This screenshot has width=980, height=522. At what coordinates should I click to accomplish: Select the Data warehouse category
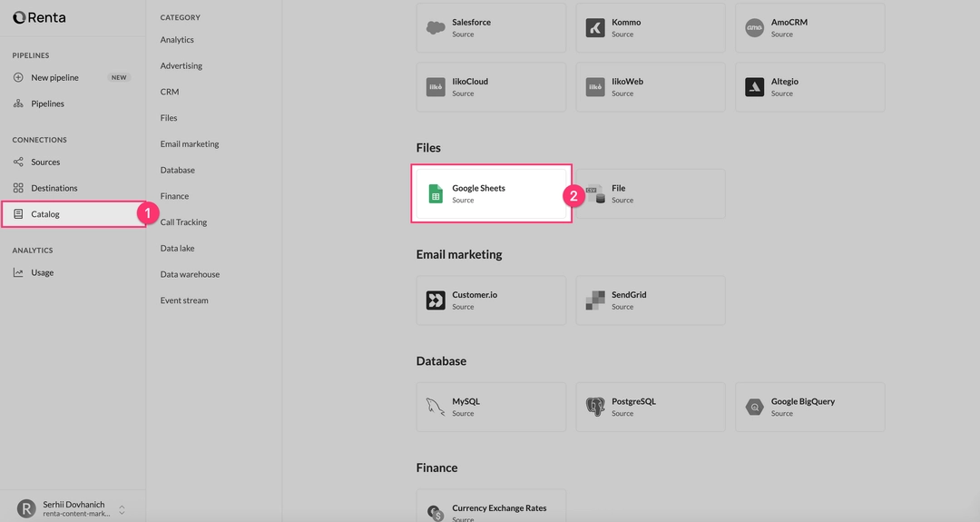point(190,274)
